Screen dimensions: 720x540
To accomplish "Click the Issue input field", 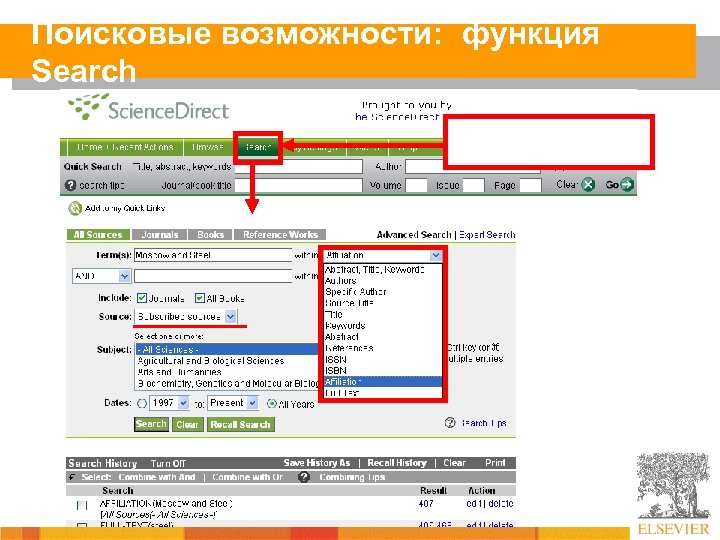I will [x=473, y=186].
